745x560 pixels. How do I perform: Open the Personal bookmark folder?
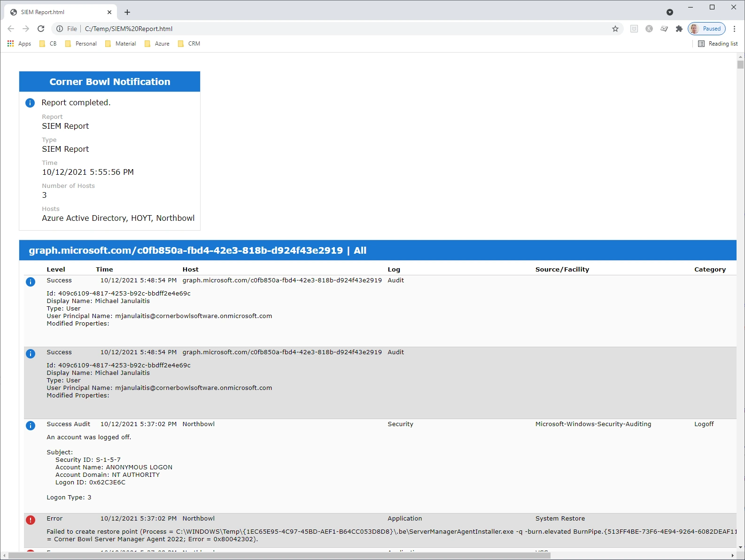(81, 44)
